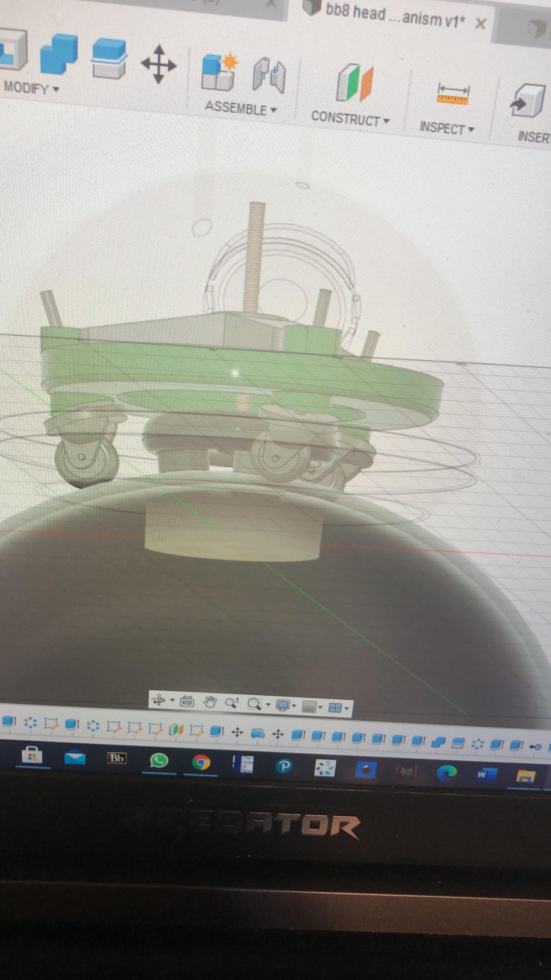
Task: Click the Grid and Snaps icon
Action: pyautogui.click(x=309, y=707)
